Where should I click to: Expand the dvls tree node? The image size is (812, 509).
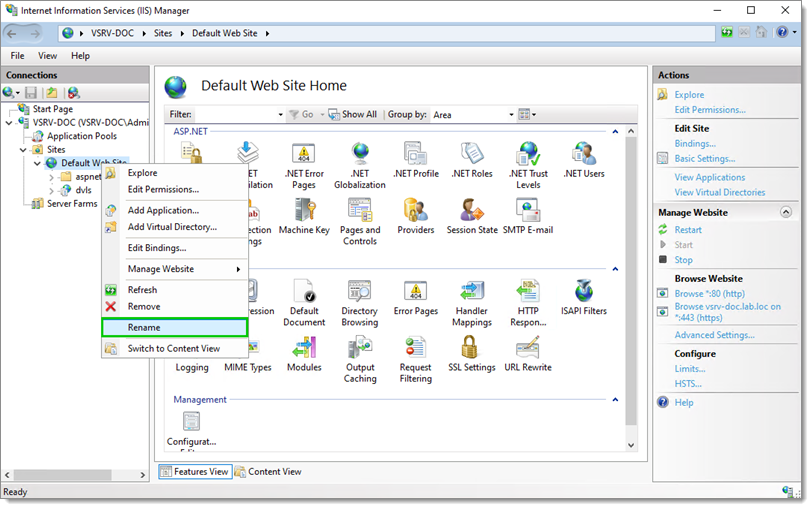click(51, 191)
